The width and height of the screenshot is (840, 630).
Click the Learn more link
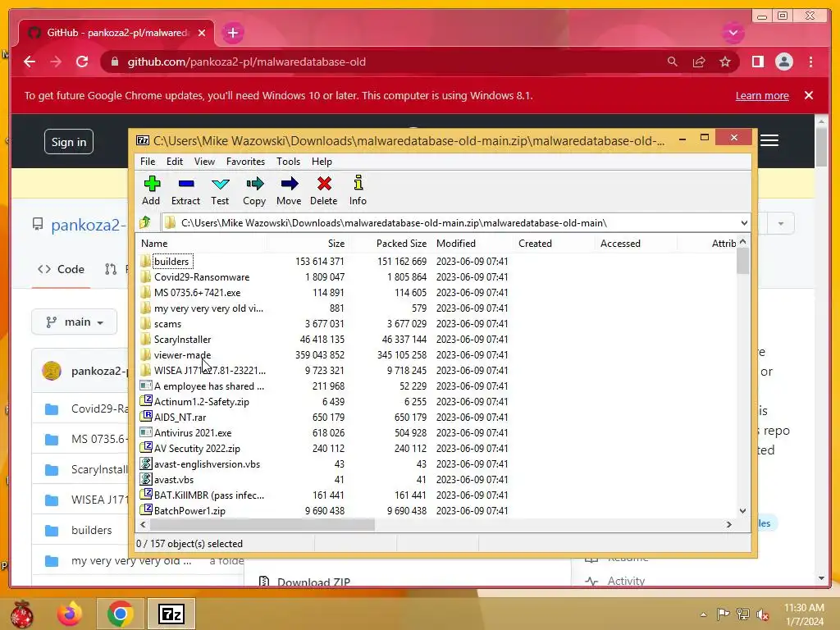(x=762, y=95)
